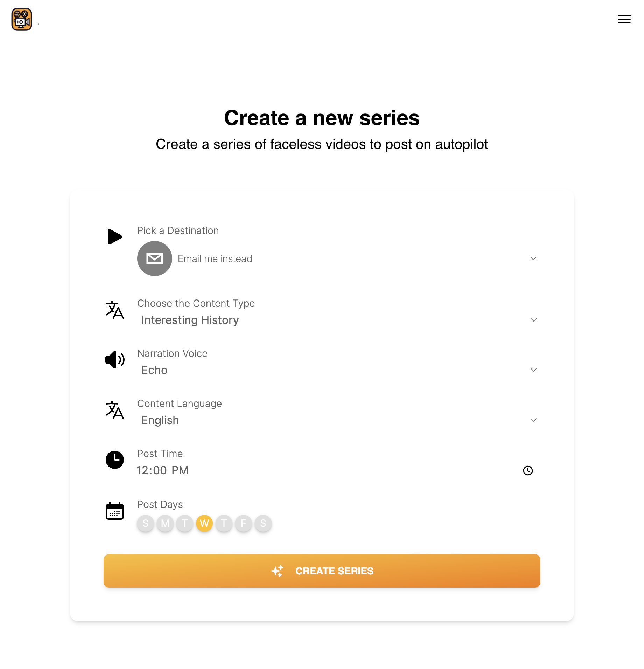Deselect Wednesday from post days
Viewport: 644px width, 669px height.
tap(205, 523)
